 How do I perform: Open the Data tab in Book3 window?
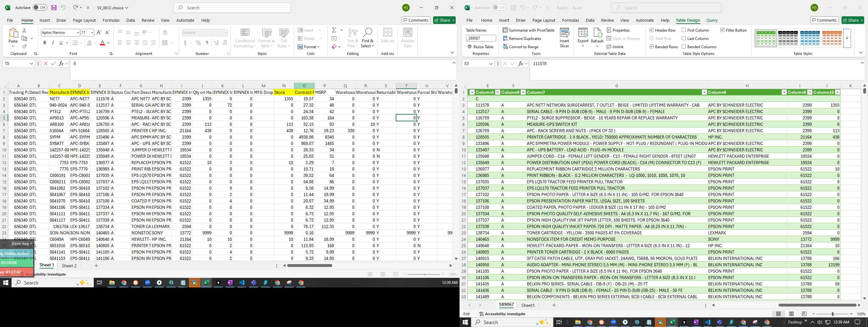(x=590, y=20)
